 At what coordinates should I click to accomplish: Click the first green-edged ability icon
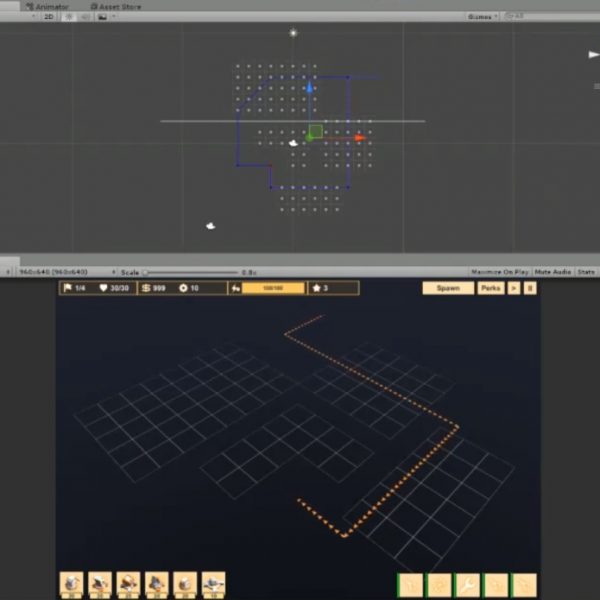point(410,585)
